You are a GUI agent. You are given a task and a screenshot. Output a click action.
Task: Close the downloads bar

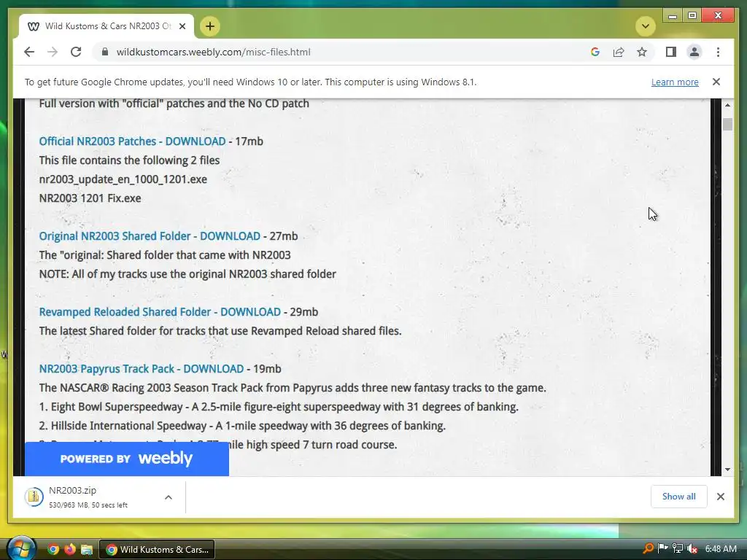(x=720, y=497)
